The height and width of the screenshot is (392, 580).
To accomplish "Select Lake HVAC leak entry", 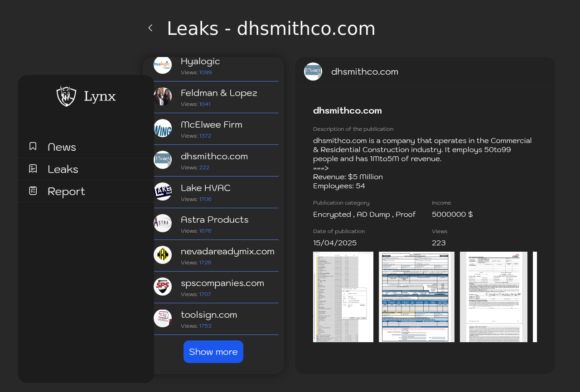I will tap(216, 192).
